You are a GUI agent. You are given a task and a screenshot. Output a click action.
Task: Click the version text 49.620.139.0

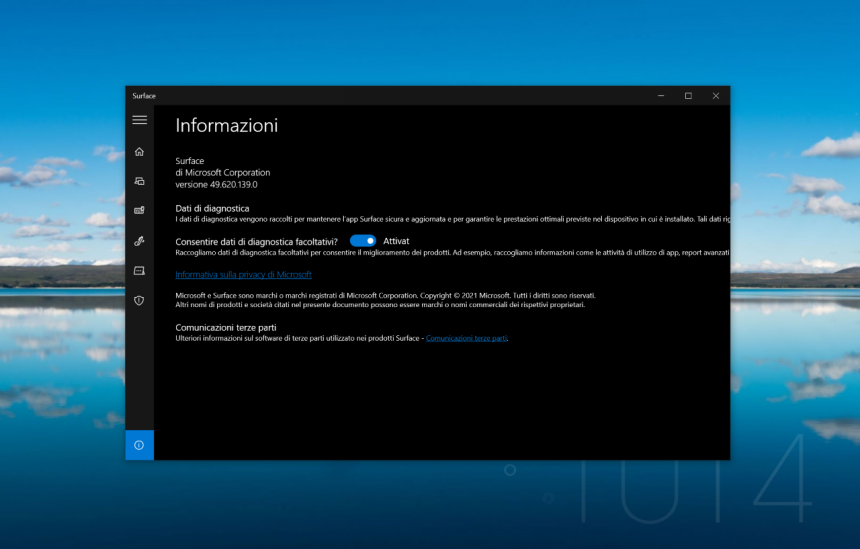click(216, 185)
